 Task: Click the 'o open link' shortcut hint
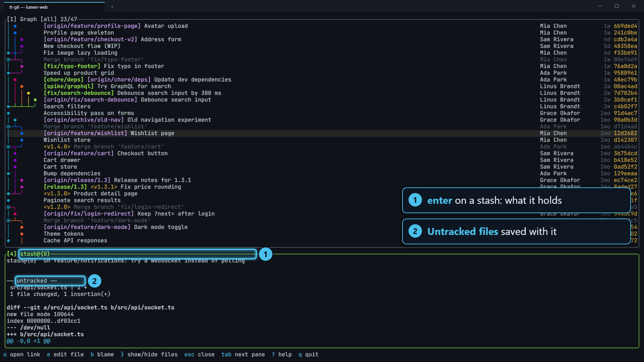pos(22,354)
